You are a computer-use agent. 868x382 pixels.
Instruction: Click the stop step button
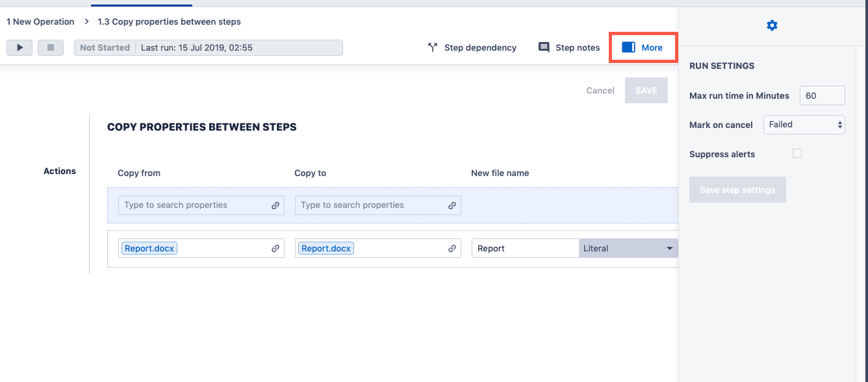coord(50,47)
